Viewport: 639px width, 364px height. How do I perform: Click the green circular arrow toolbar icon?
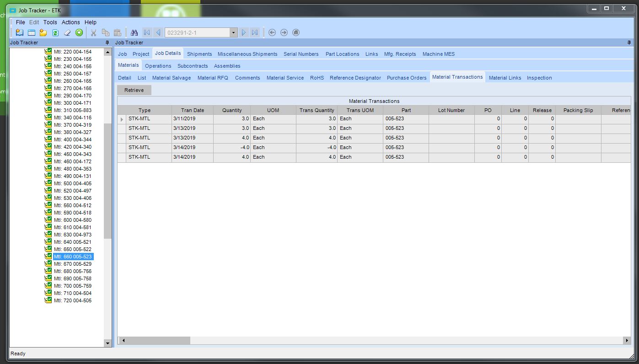[x=79, y=32]
